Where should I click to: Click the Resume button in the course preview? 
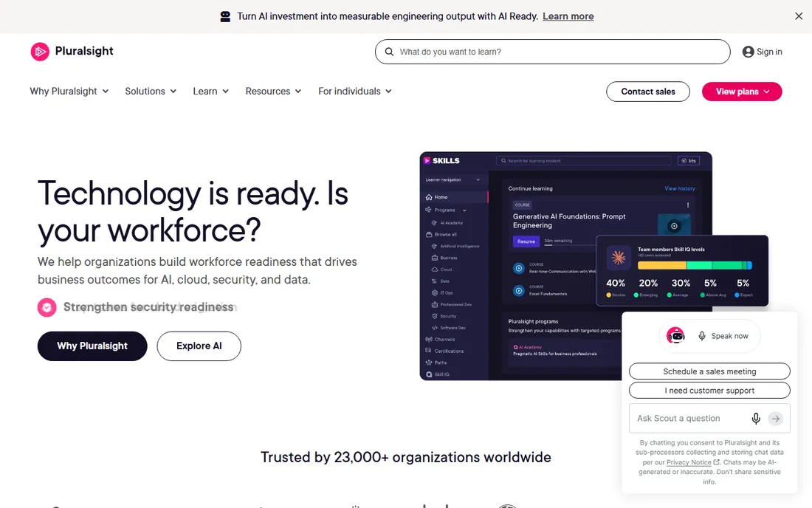[x=526, y=241]
